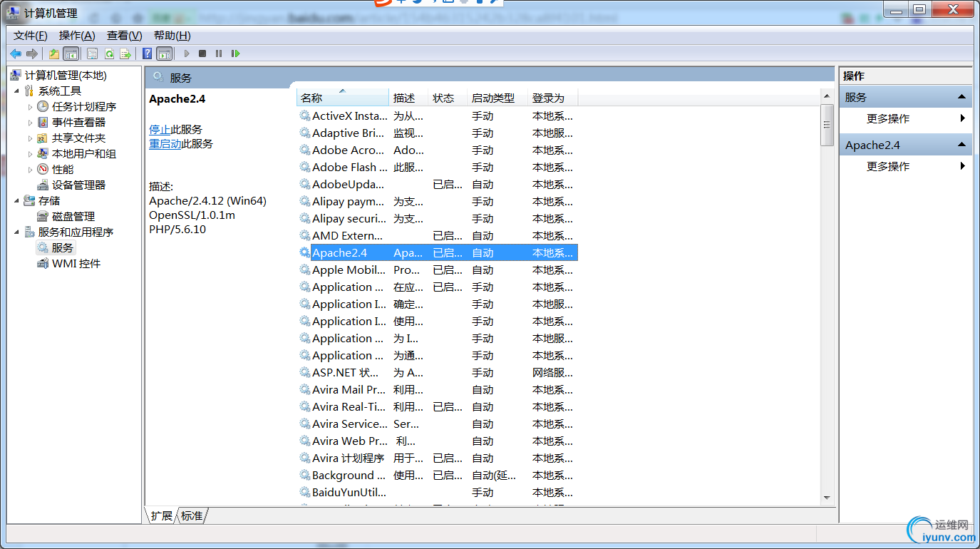
Task: Select the Avira Mail Pr... service row
Action: pyautogui.click(x=438, y=389)
